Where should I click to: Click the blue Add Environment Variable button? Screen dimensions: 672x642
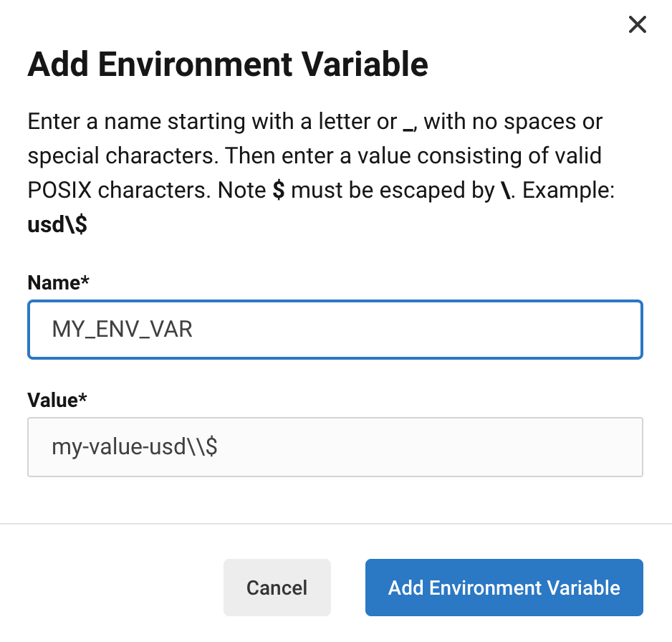click(x=504, y=588)
